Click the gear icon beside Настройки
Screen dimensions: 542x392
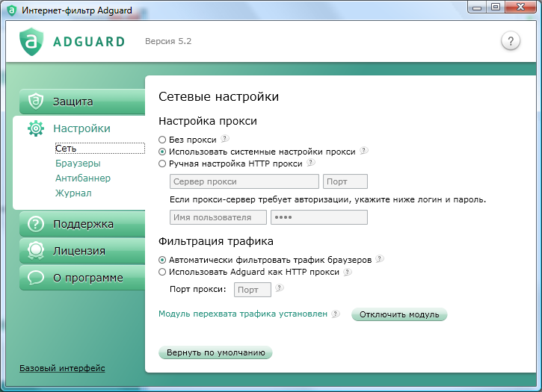point(36,128)
